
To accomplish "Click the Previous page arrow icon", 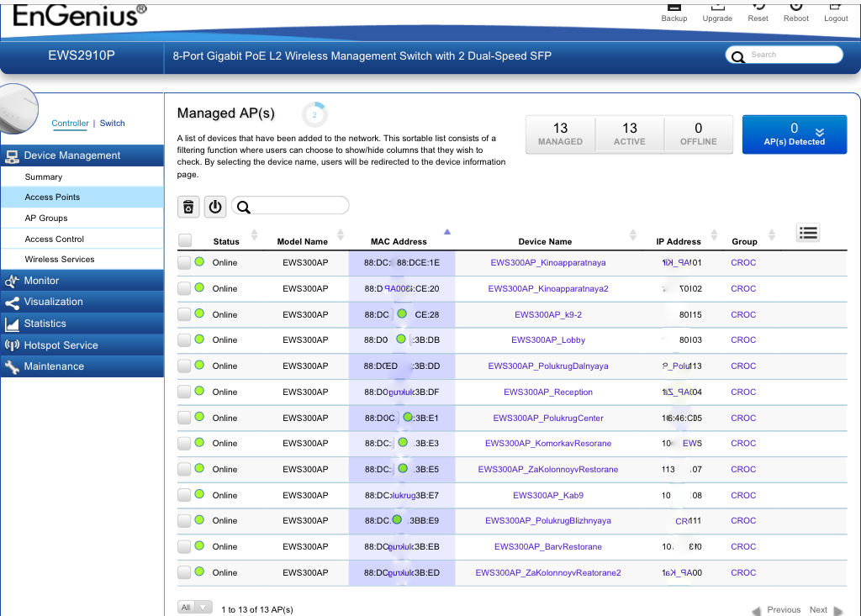I will coord(757,610).
